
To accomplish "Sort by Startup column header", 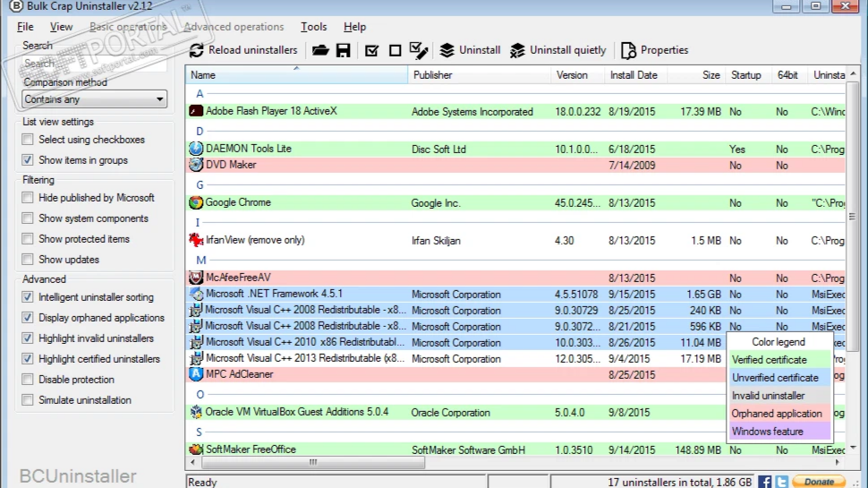I will 748,75.
